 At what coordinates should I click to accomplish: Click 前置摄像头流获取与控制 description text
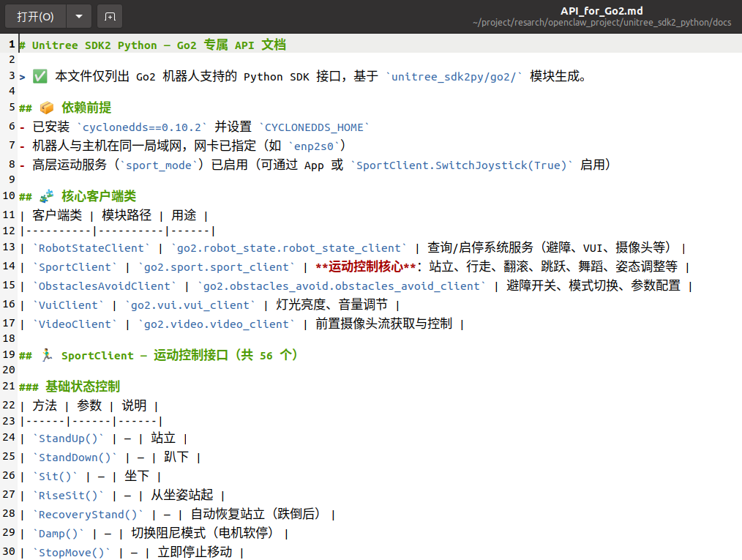[x=383, y=324]
